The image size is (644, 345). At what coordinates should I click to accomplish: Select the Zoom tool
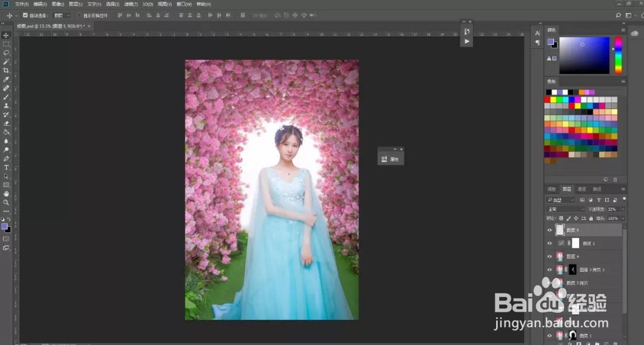pyautogui.click(x=7, y=203)
